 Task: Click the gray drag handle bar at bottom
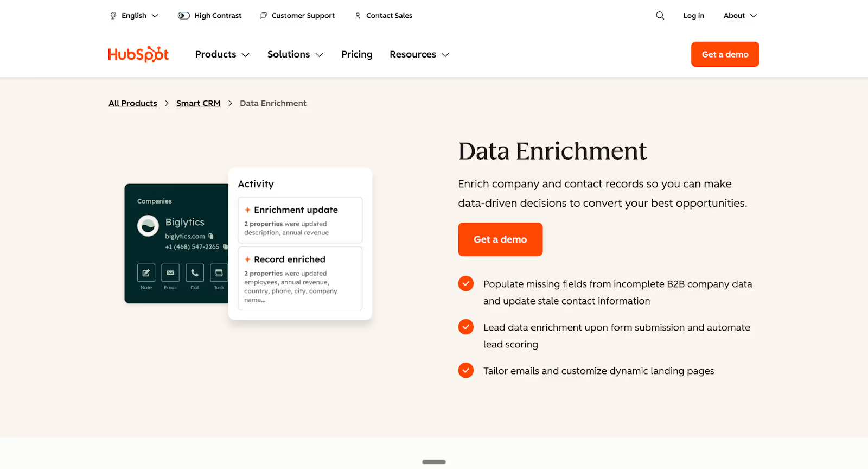tap(434, 462)
